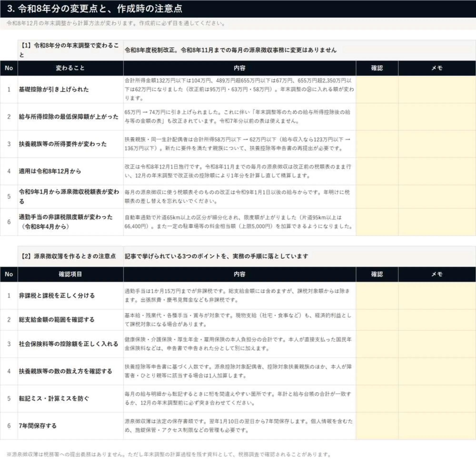Click the section heading '【1】令和8年分の年末調整で変わること'
This screenshot has width=476, height=459.
70,50
